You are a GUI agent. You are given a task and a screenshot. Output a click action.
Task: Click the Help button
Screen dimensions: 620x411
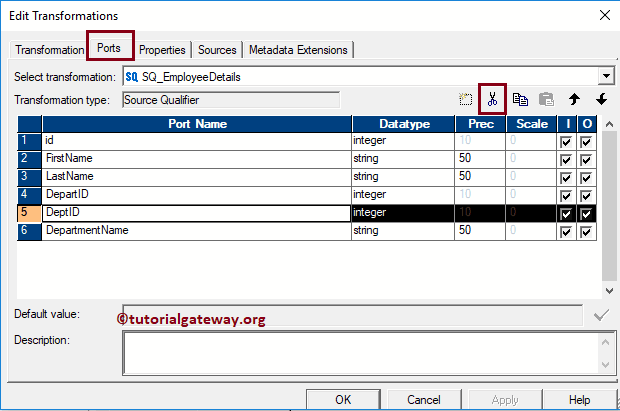579,400
